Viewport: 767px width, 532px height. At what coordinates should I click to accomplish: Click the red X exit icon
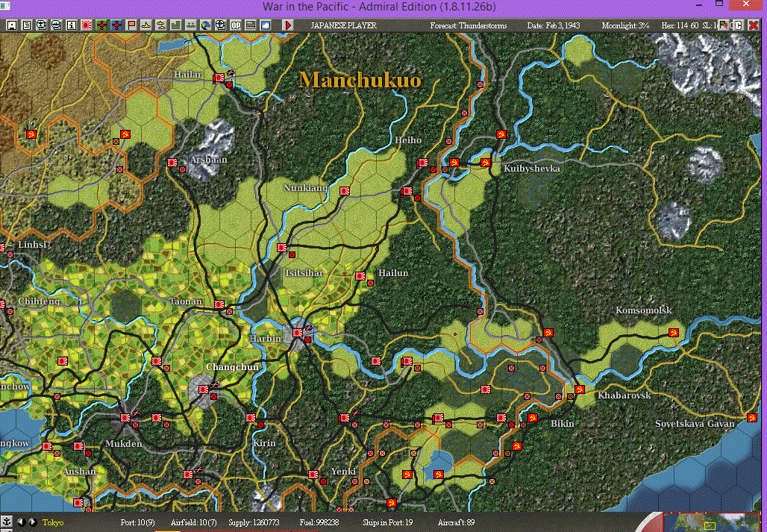754,25
